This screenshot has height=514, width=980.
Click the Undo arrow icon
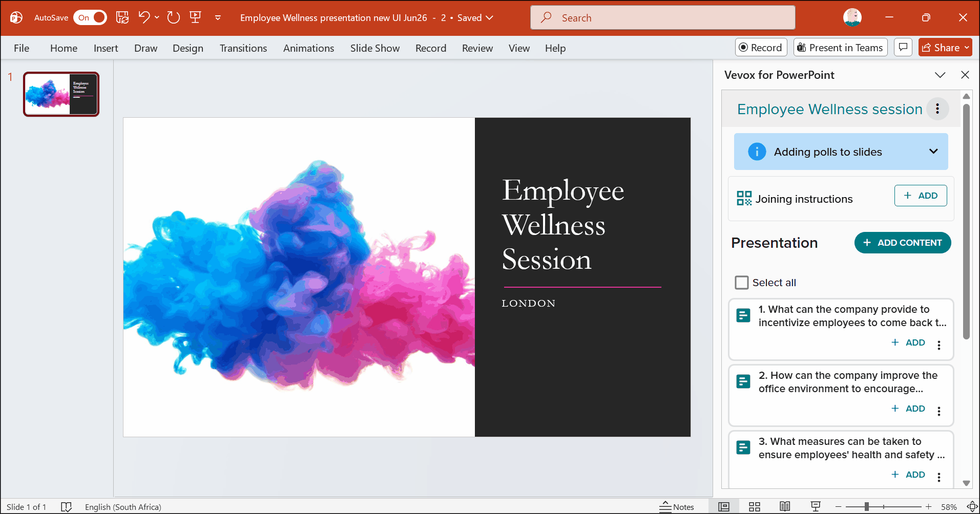coord(144,17)
